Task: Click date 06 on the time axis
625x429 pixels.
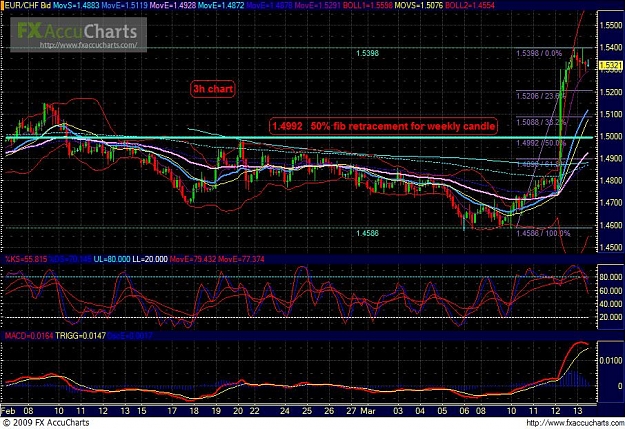Action: pyautogui.click(x=464, y=411)
